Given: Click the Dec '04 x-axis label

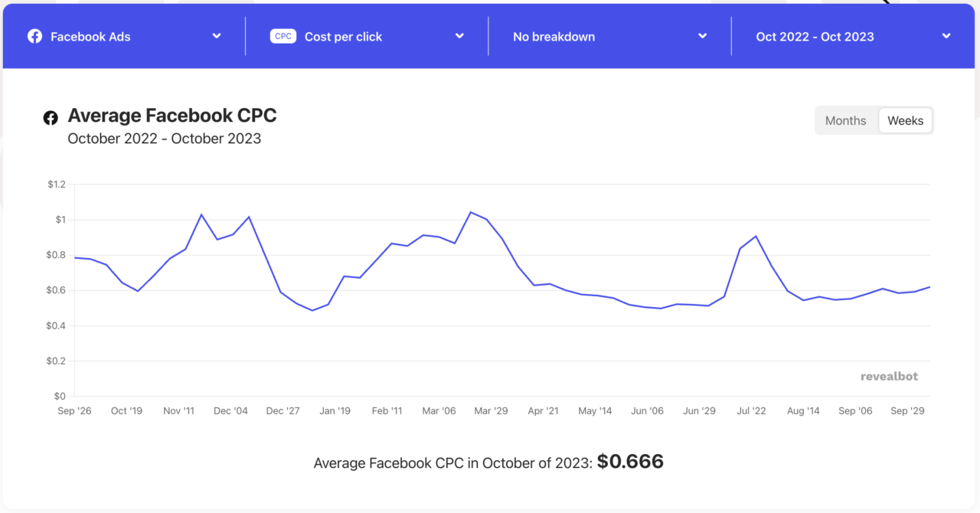Looking at the screenshot, I should pyautogui.click(x=230, y=411).
